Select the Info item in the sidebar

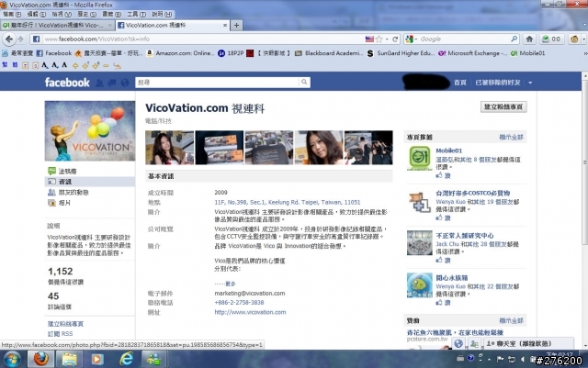[x=90, y=182]
